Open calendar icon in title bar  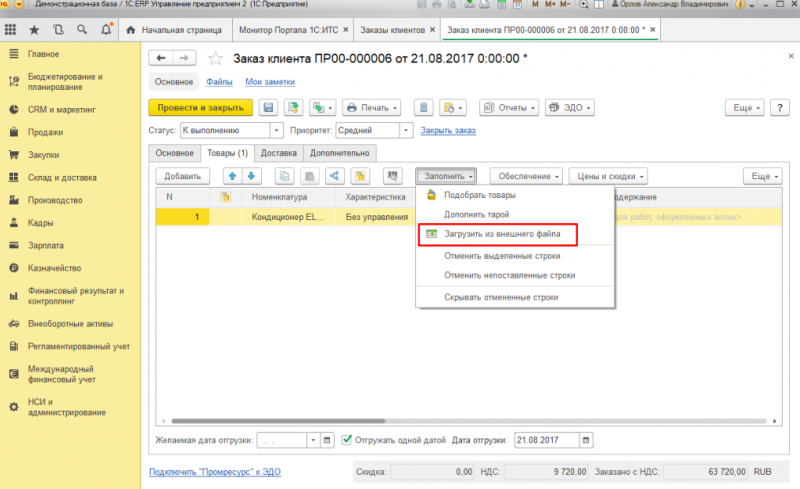click(x=517, y=4)
